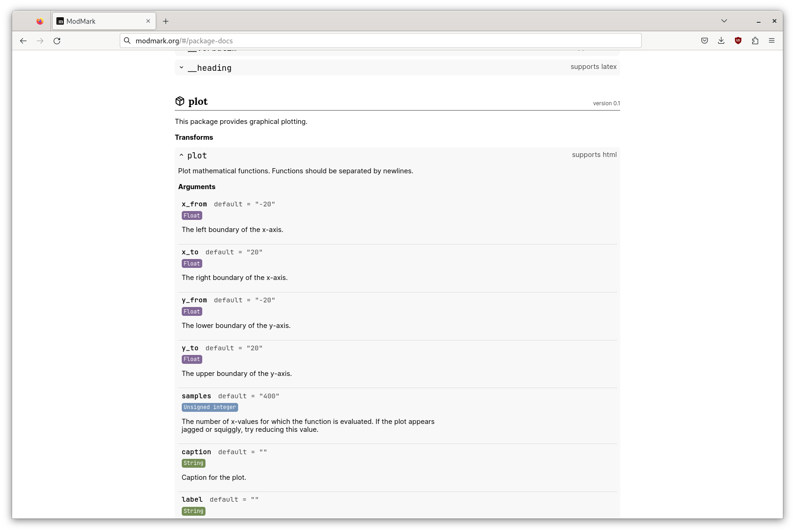The height and width of the screenshot is (532, 795).
Task: Click the samples default = "400" value
Action: coord(249,396)
